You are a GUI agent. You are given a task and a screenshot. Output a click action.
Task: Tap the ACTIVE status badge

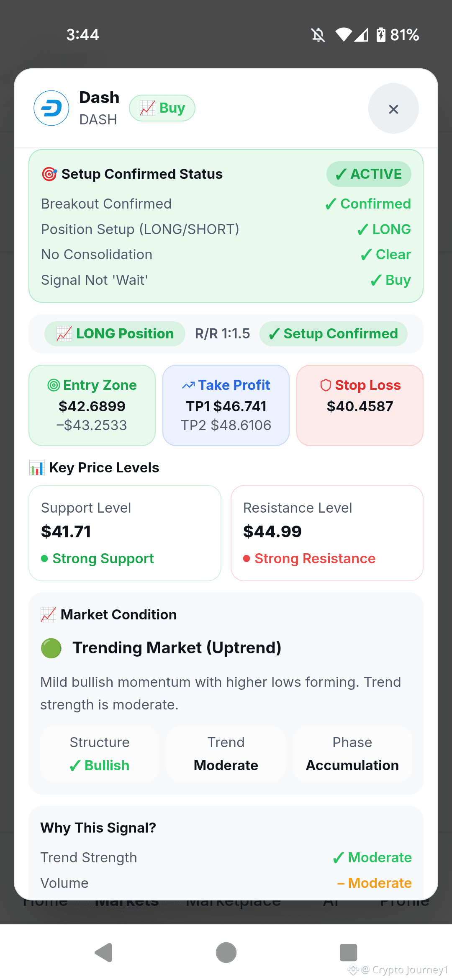tap(369, 174)
